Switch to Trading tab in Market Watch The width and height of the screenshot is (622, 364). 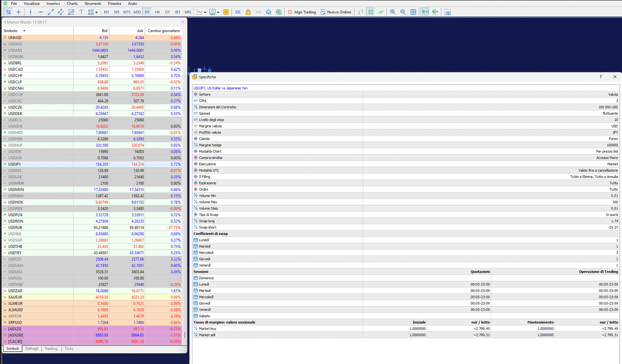pyautogui.click(x=51, y=348)
